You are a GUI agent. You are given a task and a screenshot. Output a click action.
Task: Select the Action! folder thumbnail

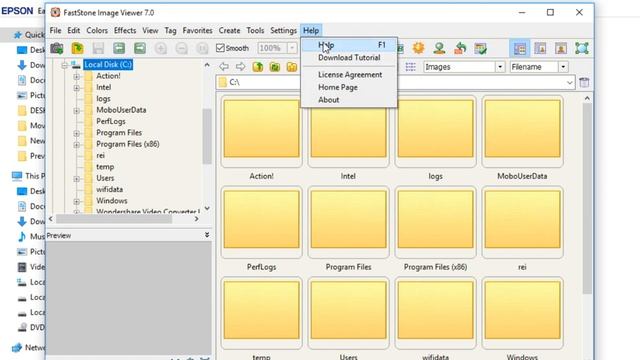[262, 131]
